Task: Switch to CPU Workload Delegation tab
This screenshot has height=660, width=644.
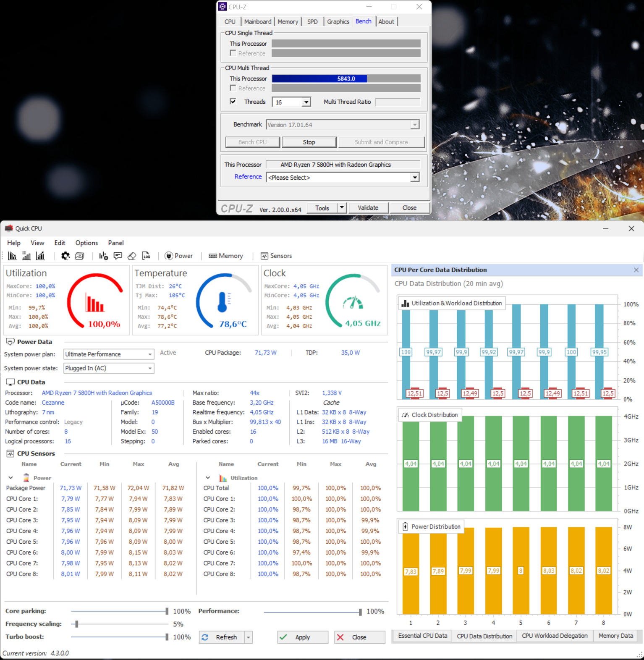Action: point(555,636)
